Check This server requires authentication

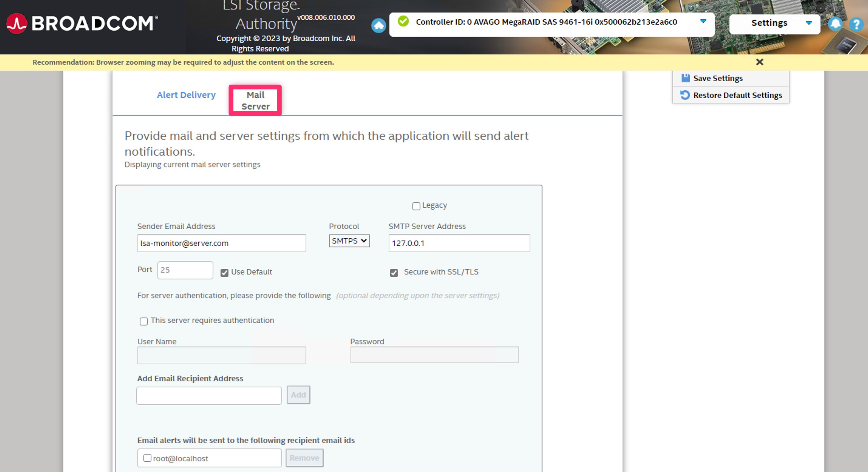[x=144, y=321]
